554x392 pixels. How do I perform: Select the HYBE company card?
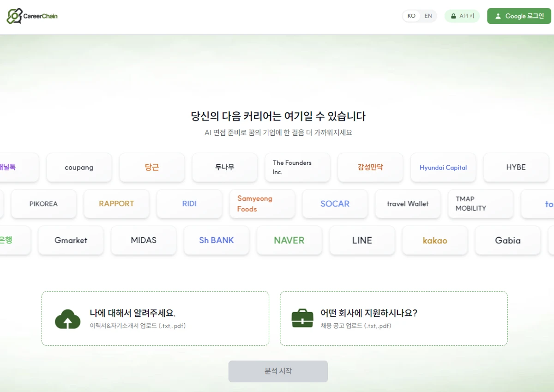click(x=516, y=167)
